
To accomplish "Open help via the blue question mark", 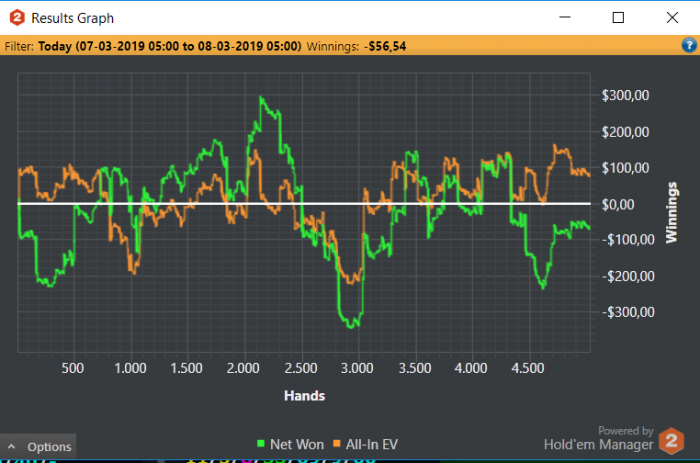I will [688, 45].
